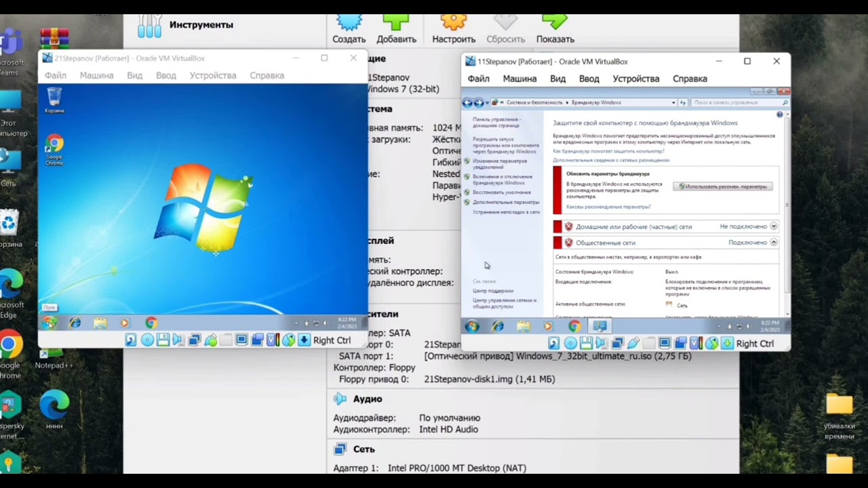Click Создать in VirtualBox Manager toolbar
The image size is (868, 488).
point(349,28)
